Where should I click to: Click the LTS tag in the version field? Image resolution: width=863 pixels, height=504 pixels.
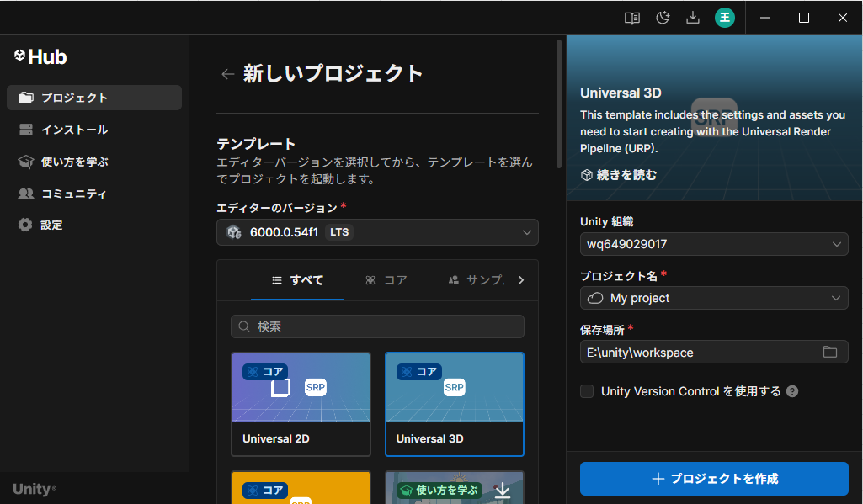pos(339,232)
